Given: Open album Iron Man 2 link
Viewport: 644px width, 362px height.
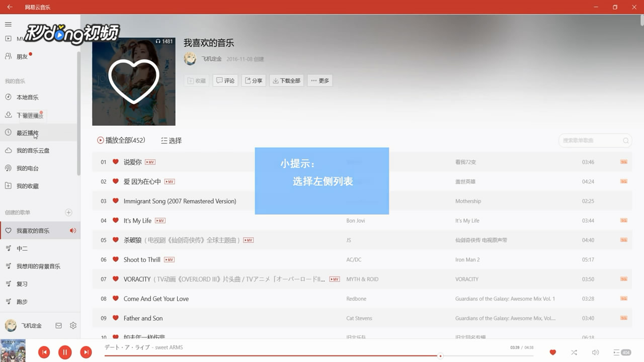Looking at the screenshot, I should pos(467,260).
